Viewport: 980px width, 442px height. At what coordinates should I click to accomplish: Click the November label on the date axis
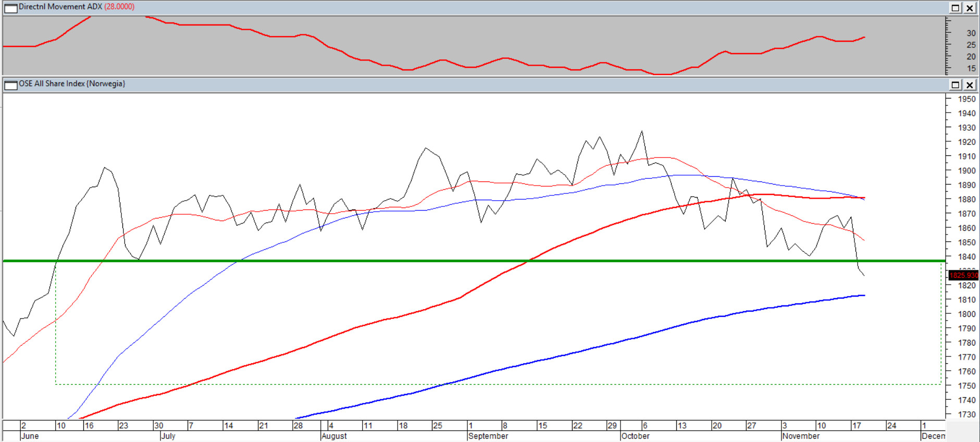click(801, 436)
